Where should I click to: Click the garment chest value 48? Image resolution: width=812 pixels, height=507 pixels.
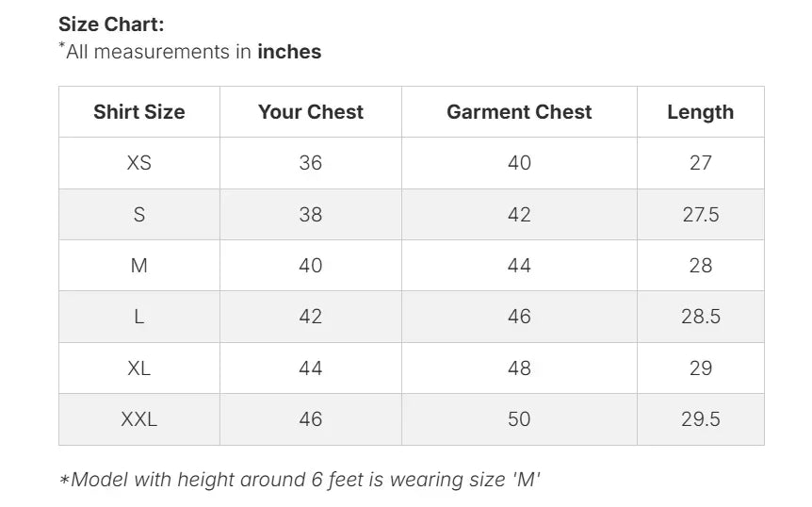point(519,368)
